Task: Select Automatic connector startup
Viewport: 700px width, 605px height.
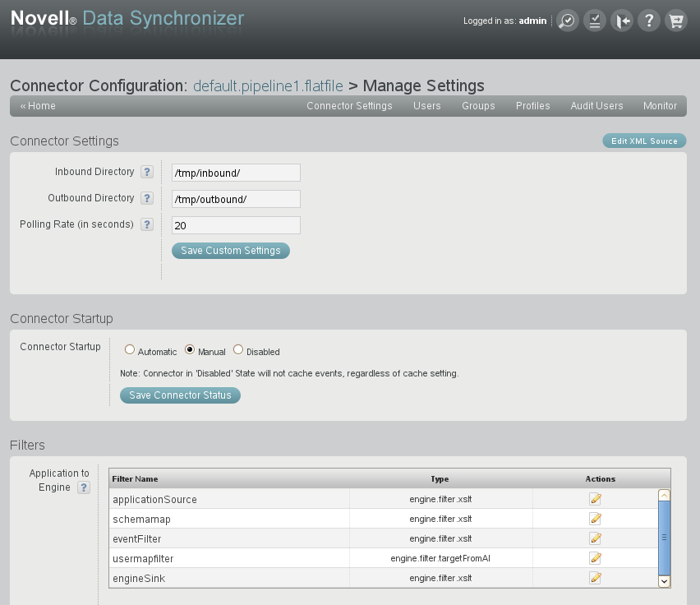Action: pos(130,349)
